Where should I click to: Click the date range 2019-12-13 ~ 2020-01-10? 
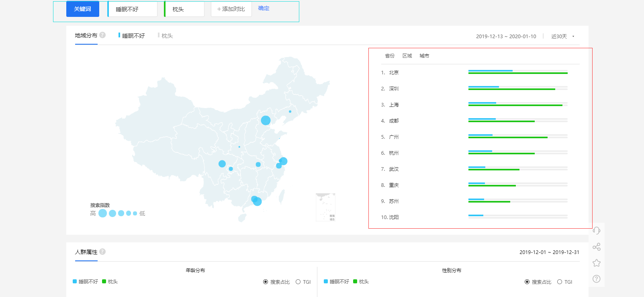coord(506,37)
